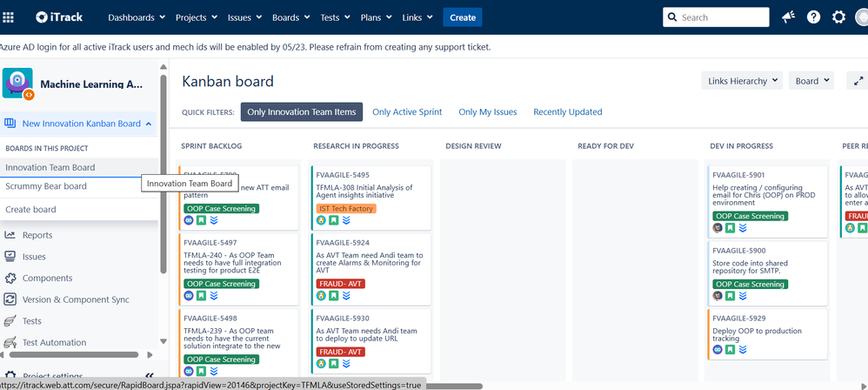Click priority icon on FVAAGILE-5929 card

click(743, 350)
